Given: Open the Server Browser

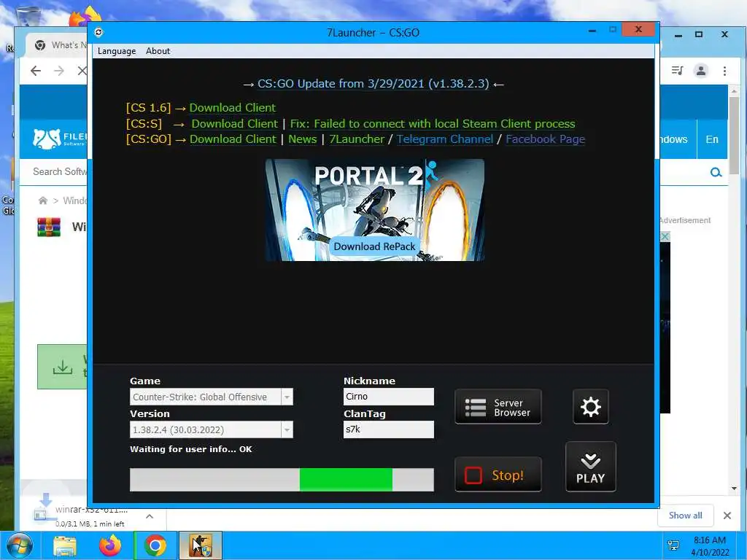Looking at the screenshot, I should pos(498,407).
